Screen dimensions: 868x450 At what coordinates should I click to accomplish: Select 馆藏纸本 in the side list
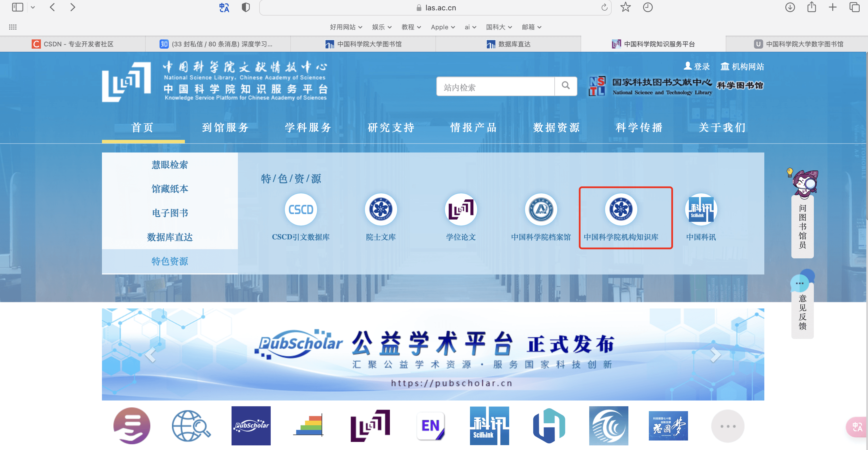point(170,189)
